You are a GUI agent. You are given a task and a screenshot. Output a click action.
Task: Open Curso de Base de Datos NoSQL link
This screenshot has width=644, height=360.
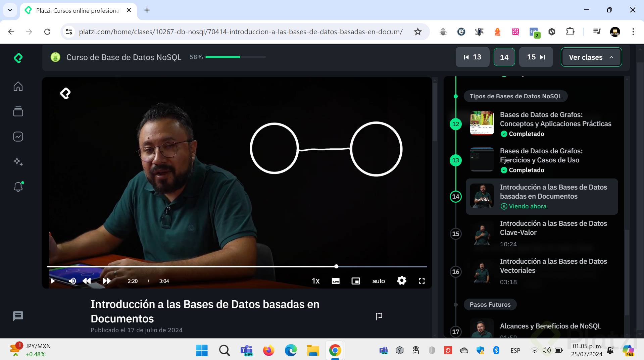124,57
